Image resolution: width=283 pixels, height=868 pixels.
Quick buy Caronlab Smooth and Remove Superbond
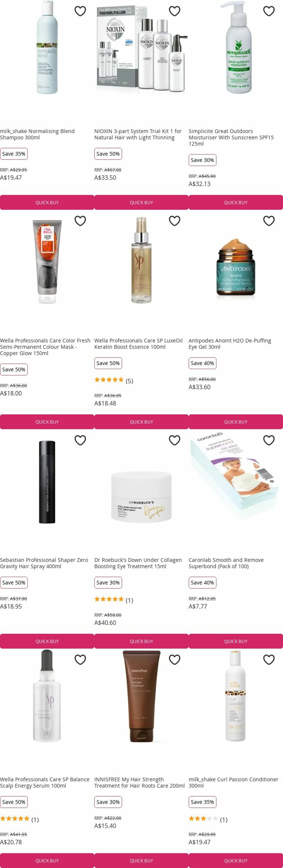pyautogui.click(x=236, y=641)
